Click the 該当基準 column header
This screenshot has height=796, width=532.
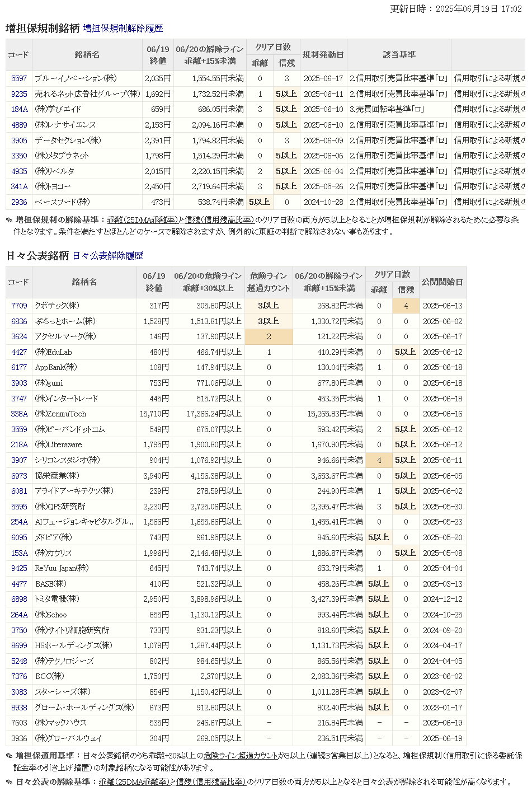(399, 55)
